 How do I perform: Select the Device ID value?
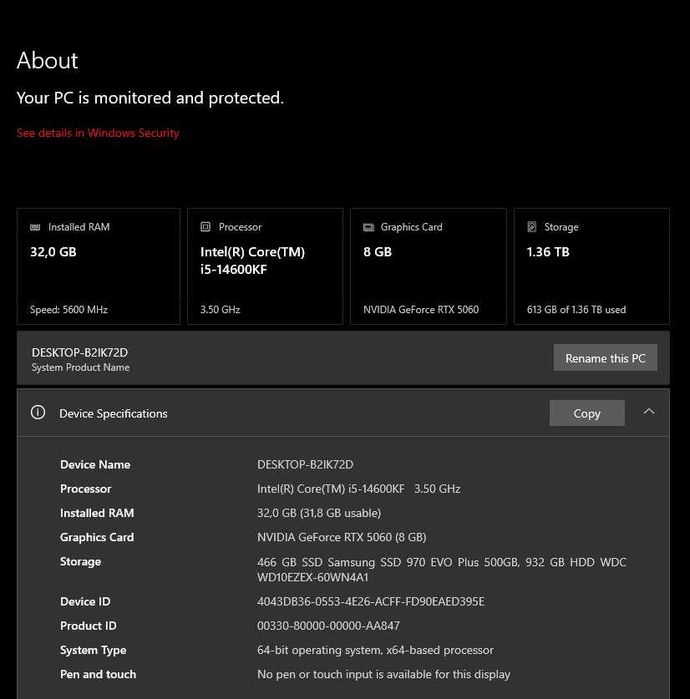click(x=370, y=602)
